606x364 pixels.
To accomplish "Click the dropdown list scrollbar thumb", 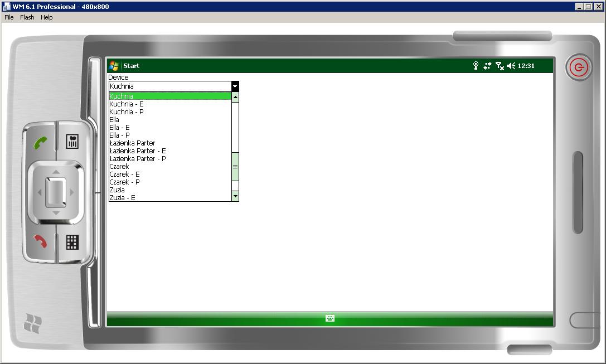I will tap(235, 167).
